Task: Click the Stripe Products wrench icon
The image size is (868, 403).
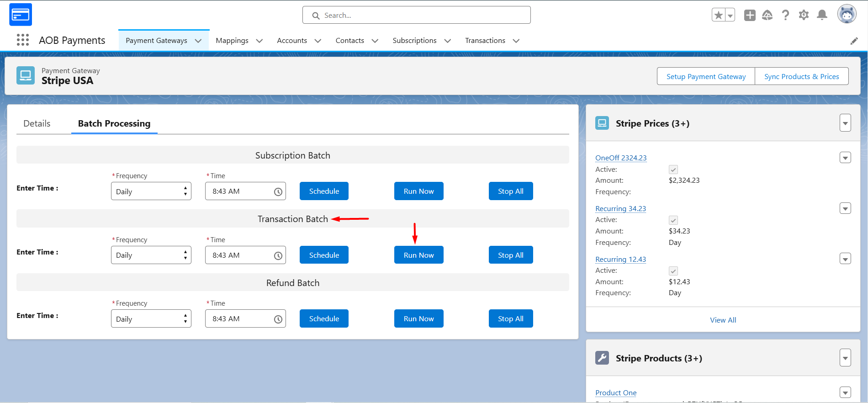Action: [x=602, y=358]
